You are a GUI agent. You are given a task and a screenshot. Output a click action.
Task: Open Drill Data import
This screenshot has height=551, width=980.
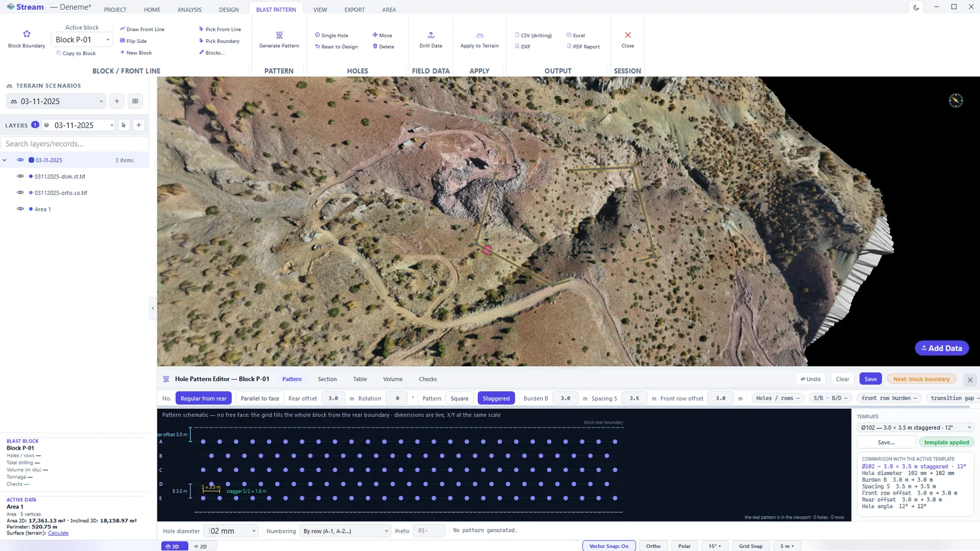431,40
